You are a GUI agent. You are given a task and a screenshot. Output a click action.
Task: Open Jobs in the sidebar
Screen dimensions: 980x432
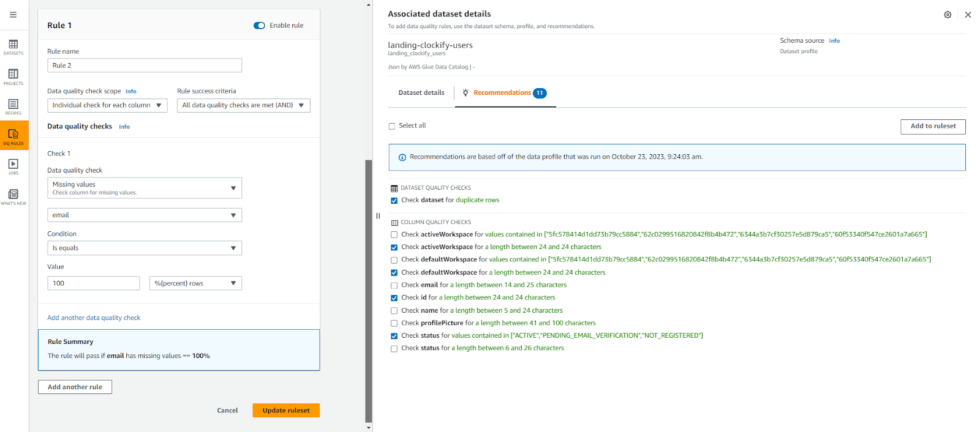click(13, 166)
